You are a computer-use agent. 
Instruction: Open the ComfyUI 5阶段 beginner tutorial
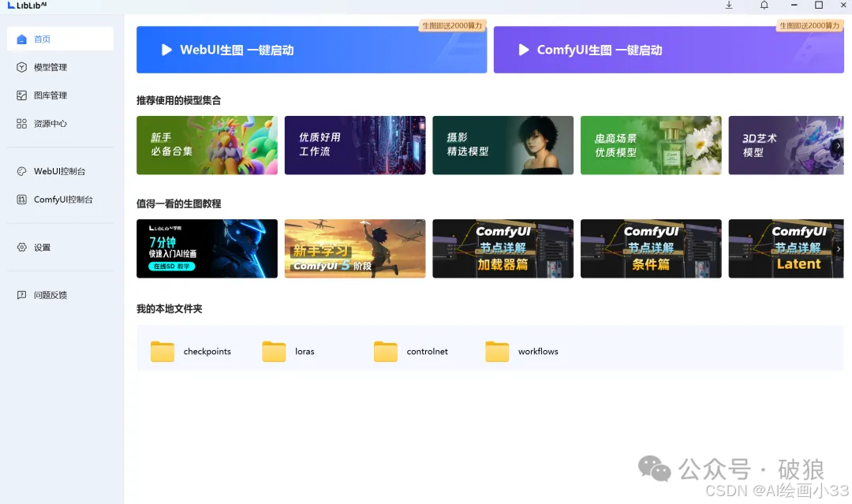click(354, 248)
